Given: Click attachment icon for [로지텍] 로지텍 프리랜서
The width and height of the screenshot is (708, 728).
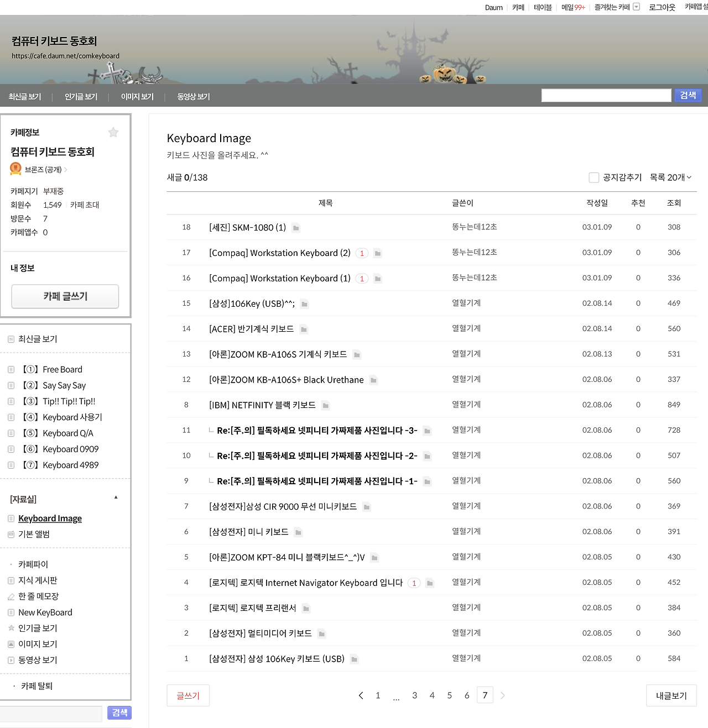Looking at the screenshot, I should point(306,609).
